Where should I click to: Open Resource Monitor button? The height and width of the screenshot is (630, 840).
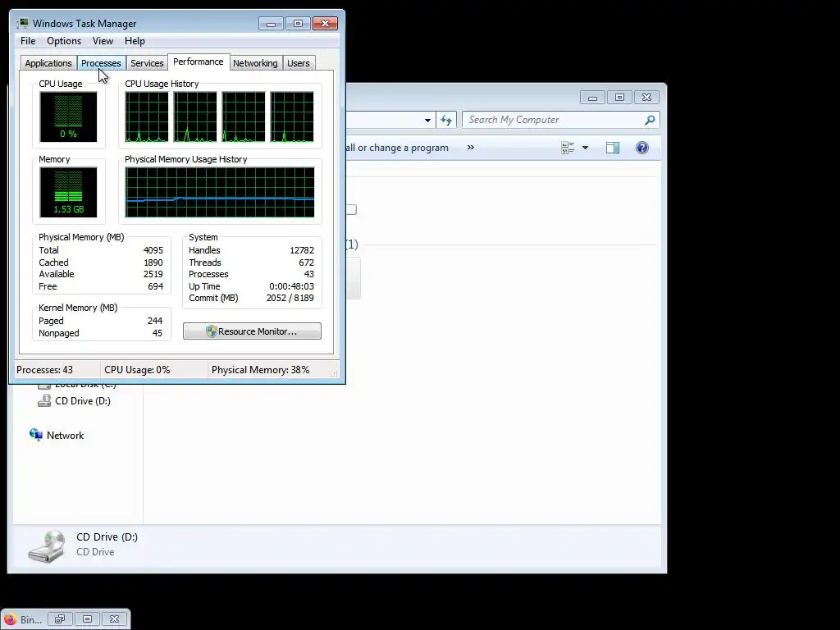[x=253, y=331]
